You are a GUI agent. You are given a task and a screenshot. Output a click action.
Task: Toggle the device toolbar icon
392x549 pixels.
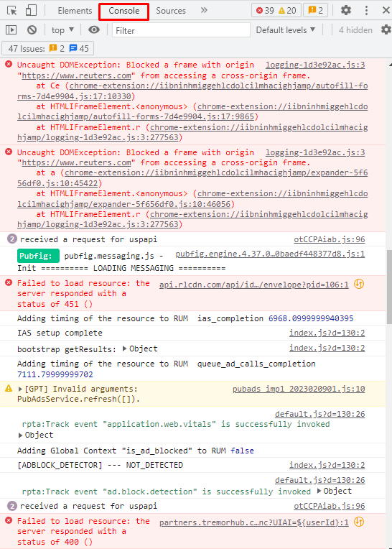tap(31, 10)
